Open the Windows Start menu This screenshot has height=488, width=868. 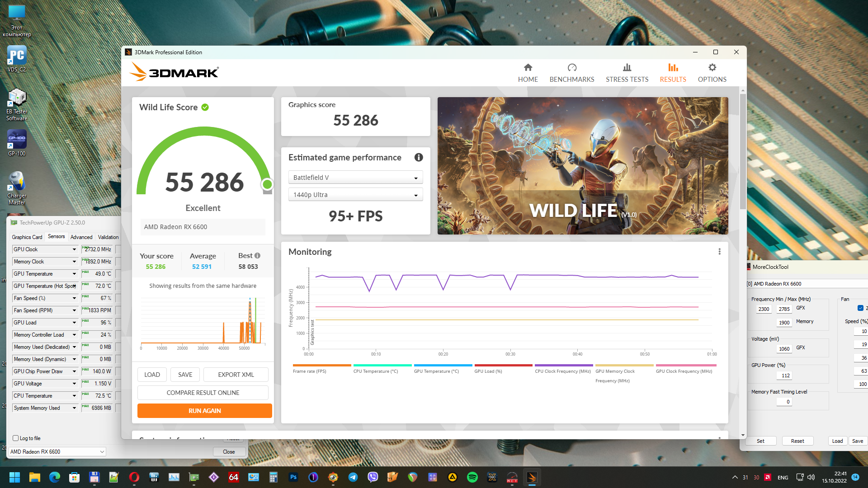point(14,477)
